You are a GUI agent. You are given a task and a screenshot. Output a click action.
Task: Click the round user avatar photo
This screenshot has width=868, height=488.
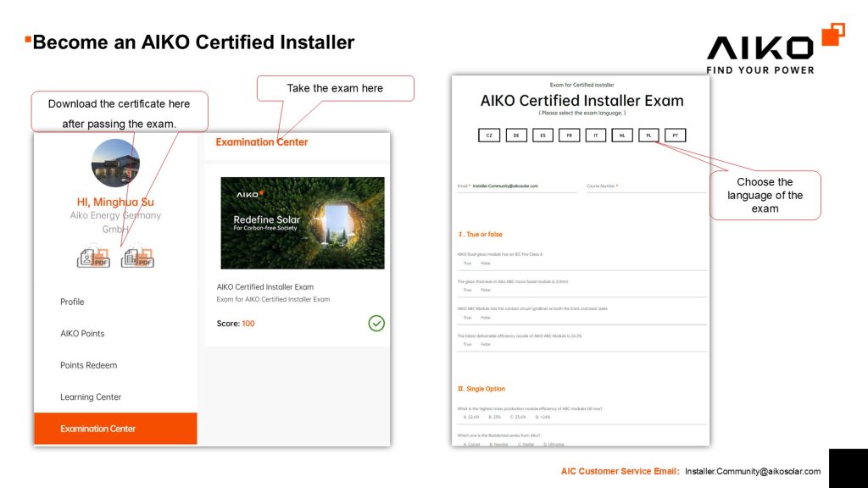tap(115, 162)
